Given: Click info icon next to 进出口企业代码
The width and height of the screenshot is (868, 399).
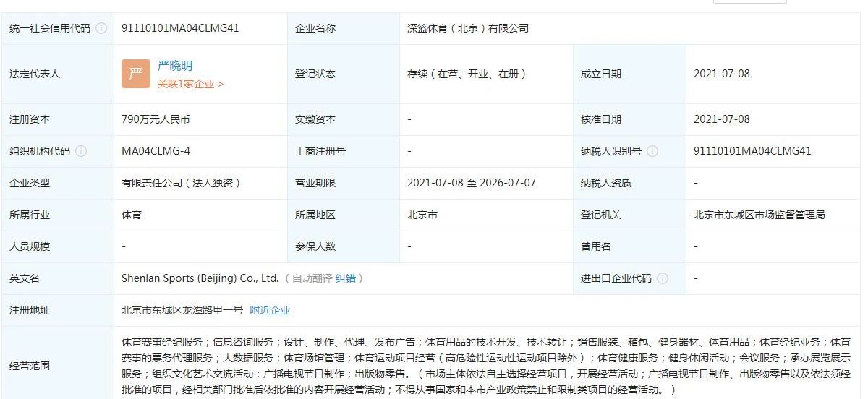Looking at the screenshot, I should [663, 278].
